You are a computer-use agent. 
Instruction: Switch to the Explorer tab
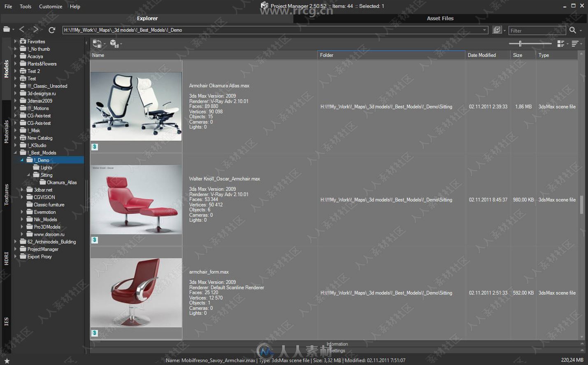[147, 18]
